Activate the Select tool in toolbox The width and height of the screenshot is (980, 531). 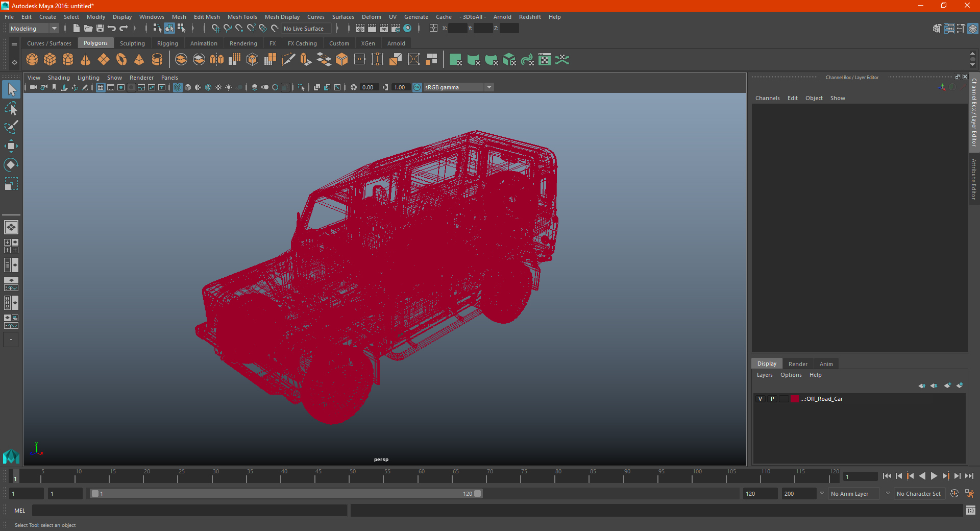11,90
